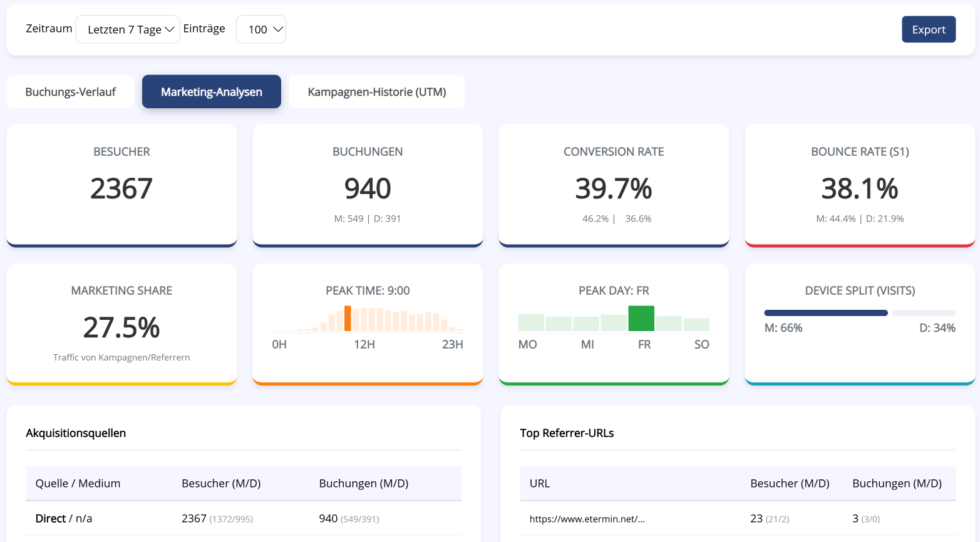Screen dimensions: 980x542
Task: Open the truncated etermin.net referrer URL
Action: (587, 518)
